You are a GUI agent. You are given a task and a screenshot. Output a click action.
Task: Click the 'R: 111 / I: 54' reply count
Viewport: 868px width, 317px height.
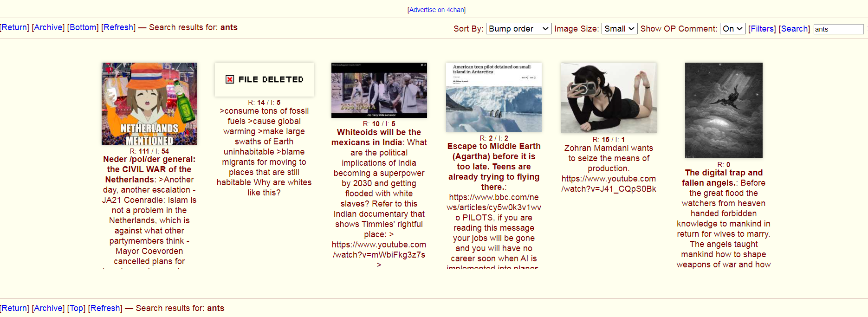(x=149, y=151)
